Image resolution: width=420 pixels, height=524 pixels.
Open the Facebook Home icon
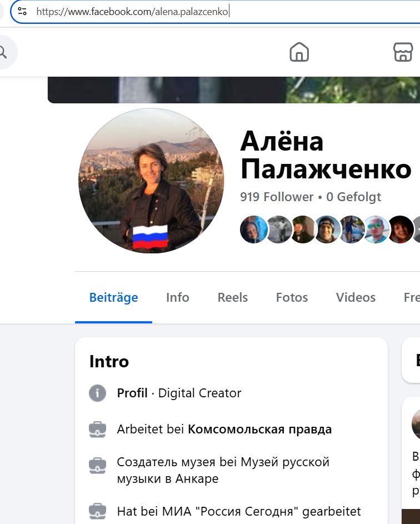tap(299, 52)
